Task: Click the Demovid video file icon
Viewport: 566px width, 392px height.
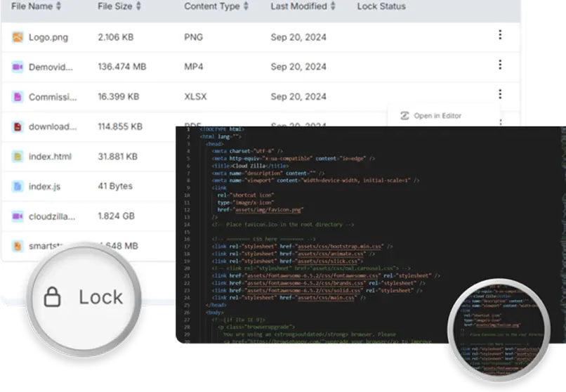Action: [x=18, y=67]
